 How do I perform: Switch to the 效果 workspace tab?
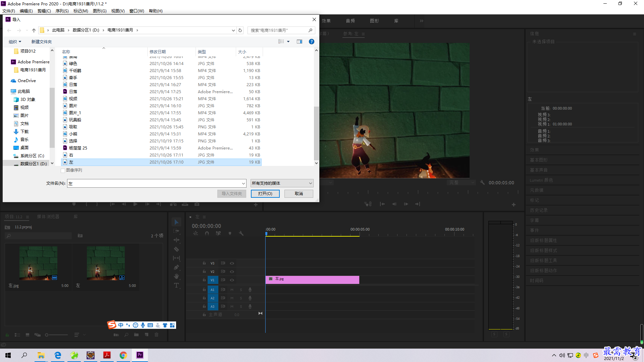click(326, 21)
